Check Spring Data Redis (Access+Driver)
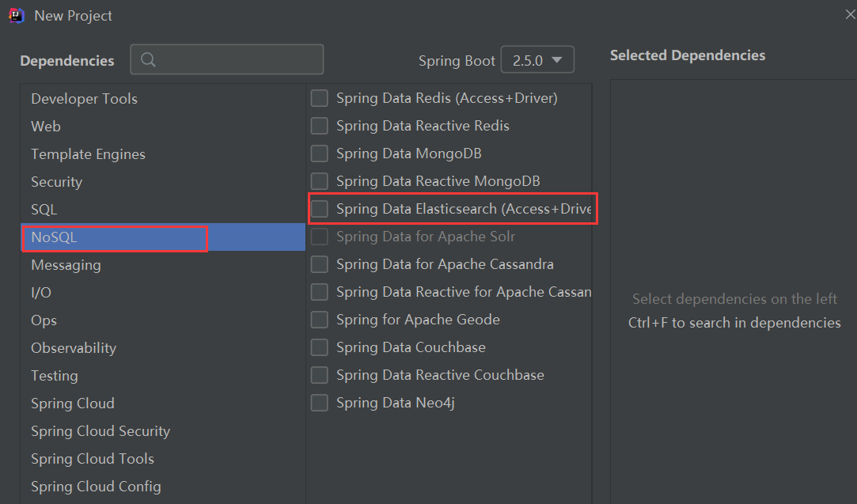The image size is (857, 504). (319, 98)
